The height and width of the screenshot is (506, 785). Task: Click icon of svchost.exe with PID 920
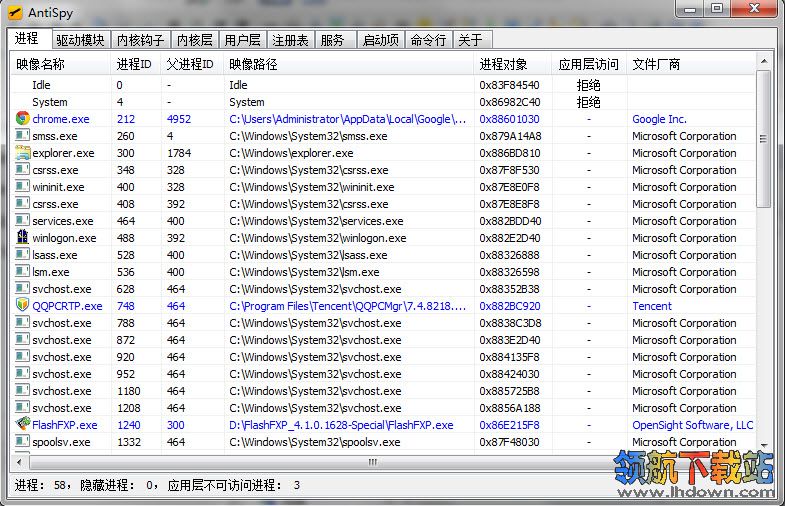[23, 356]
